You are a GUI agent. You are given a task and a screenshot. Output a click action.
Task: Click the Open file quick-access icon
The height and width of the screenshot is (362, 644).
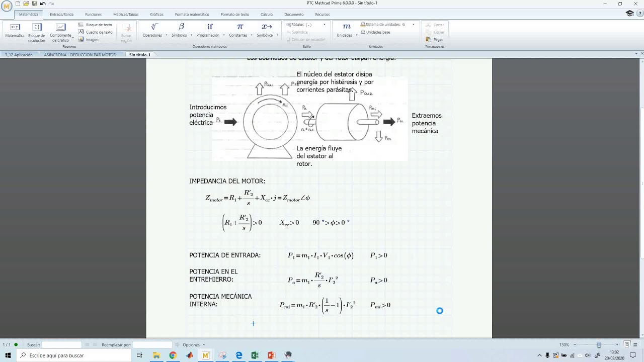click(26, 4)
